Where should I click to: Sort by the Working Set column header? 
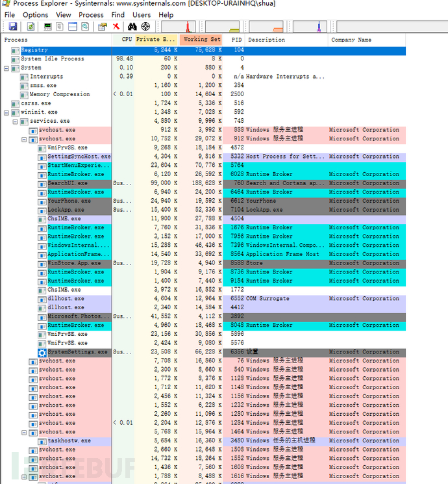(201, 40)
